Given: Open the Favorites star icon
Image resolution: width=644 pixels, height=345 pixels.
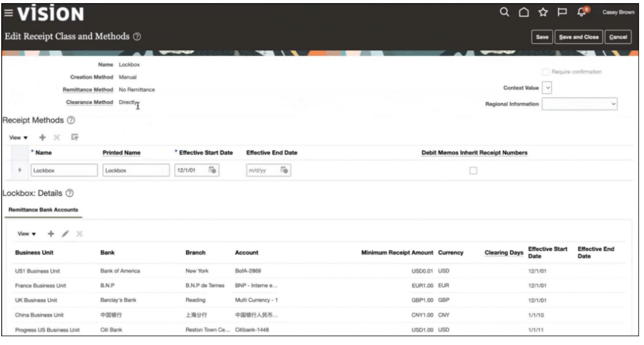Looking at the screenshot, I should (543, 13).
